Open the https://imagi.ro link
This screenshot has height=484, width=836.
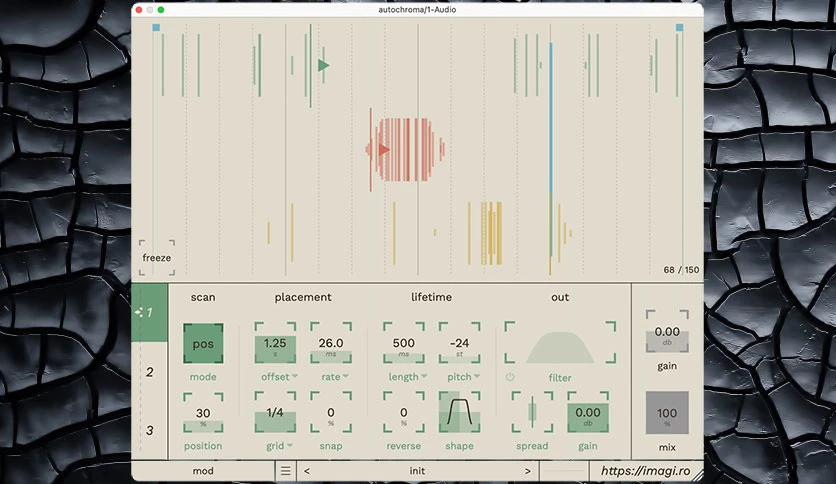coord(646,471)
